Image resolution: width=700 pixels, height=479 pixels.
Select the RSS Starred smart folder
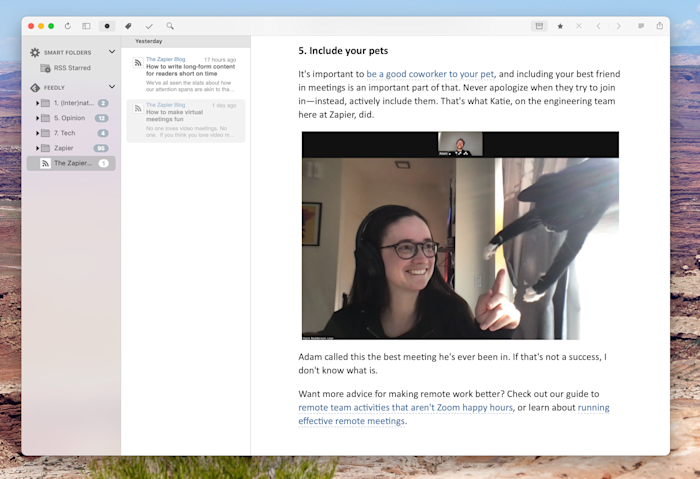(71, 68)
